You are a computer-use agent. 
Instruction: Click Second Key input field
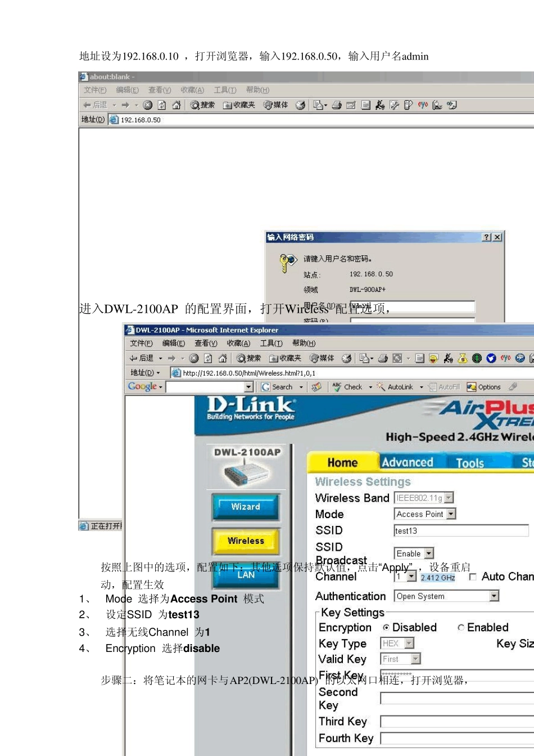pyautogui.click(x=457, y=698)
